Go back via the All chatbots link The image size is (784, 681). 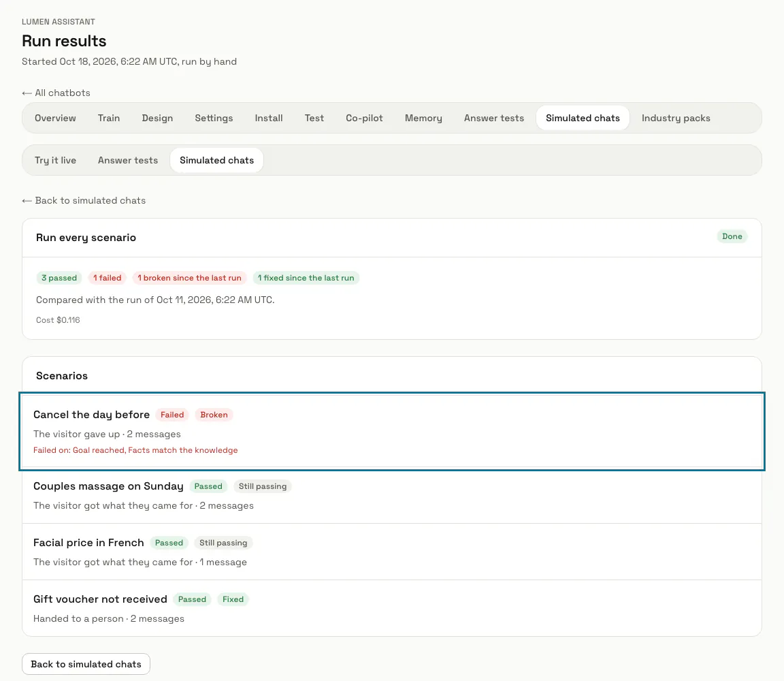click(56, 93)
